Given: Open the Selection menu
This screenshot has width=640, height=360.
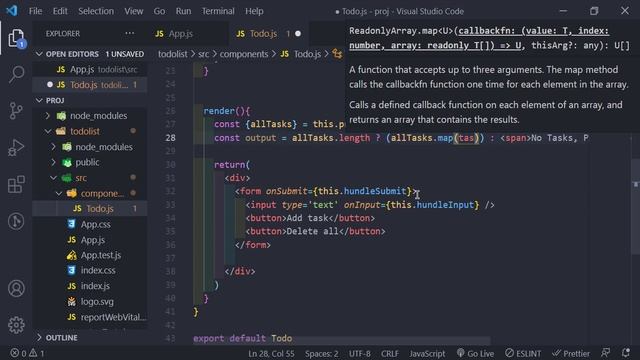Looking at the screenshot, I should coord(96,11).
